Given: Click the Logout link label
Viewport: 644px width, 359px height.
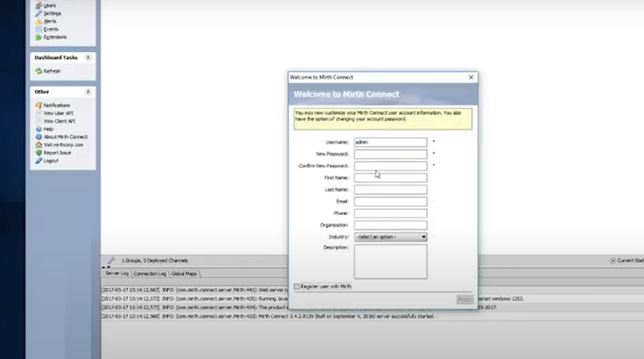Looking at the screenshot, I should 51,161.
